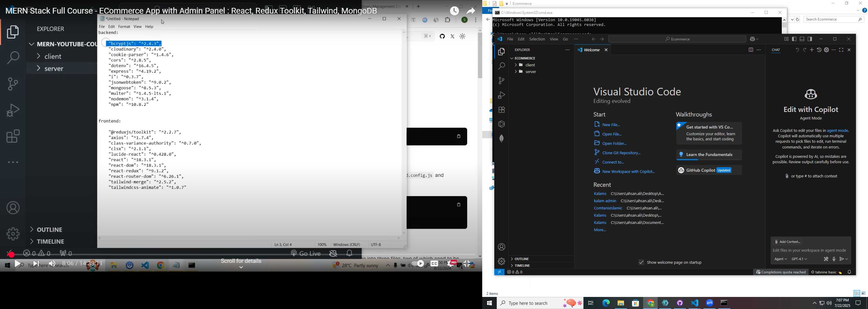Open Manage gear in VS Code activity bar
Viewport: 868px width, 309px height.
[x=502, y=261]
